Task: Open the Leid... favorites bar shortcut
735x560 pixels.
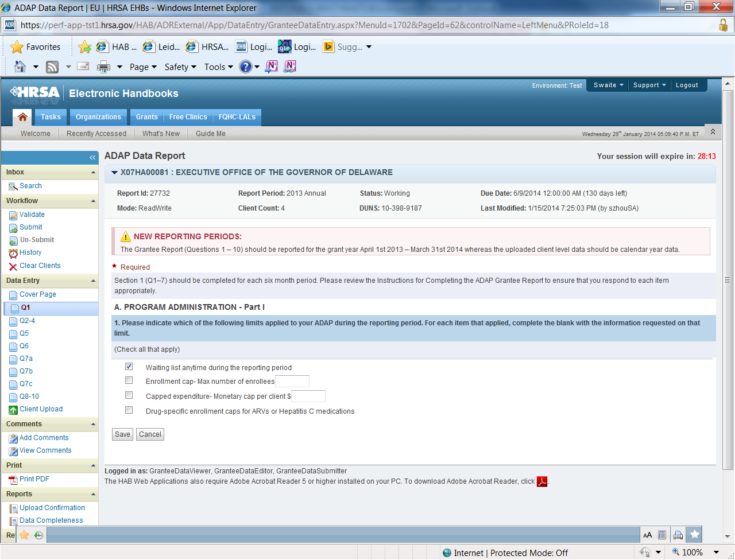Action: (x=161, y=47)
